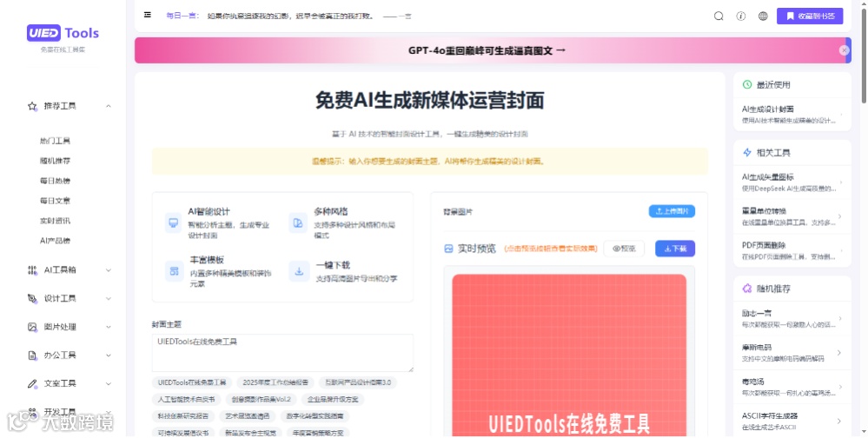Open search via magnifier icon
The image size is (868, 438).
pos(719,16)
